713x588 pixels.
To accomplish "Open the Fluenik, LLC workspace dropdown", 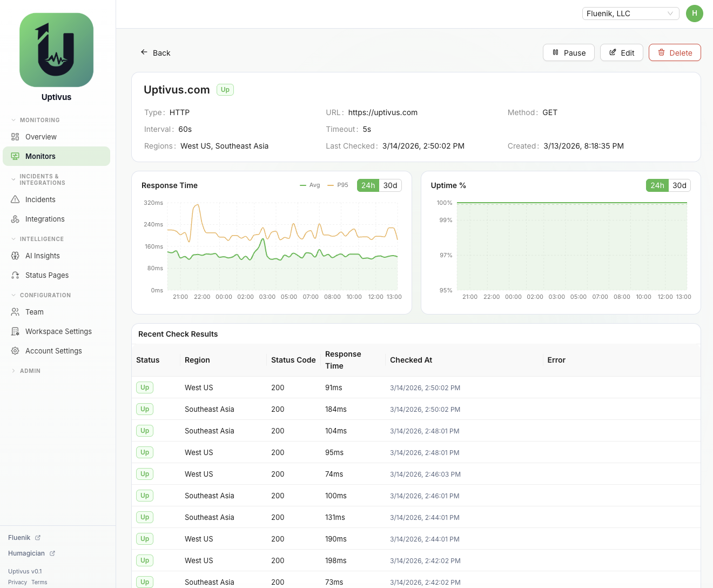I will (630, 14).
